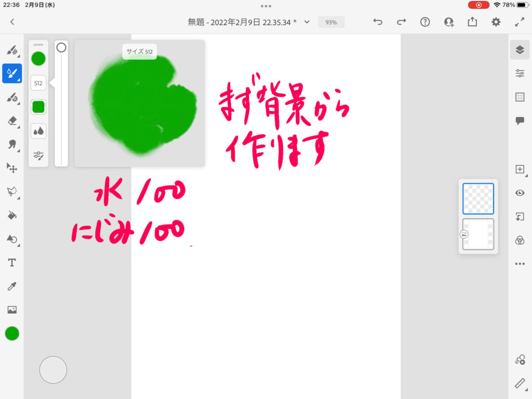Activate the Eyedropper tool

coord(11,286)
